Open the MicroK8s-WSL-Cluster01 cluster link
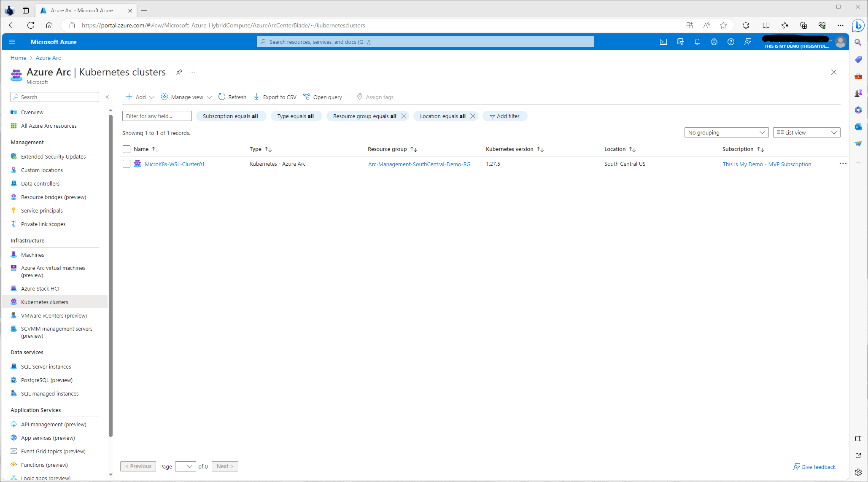 (x=174, y=164)
